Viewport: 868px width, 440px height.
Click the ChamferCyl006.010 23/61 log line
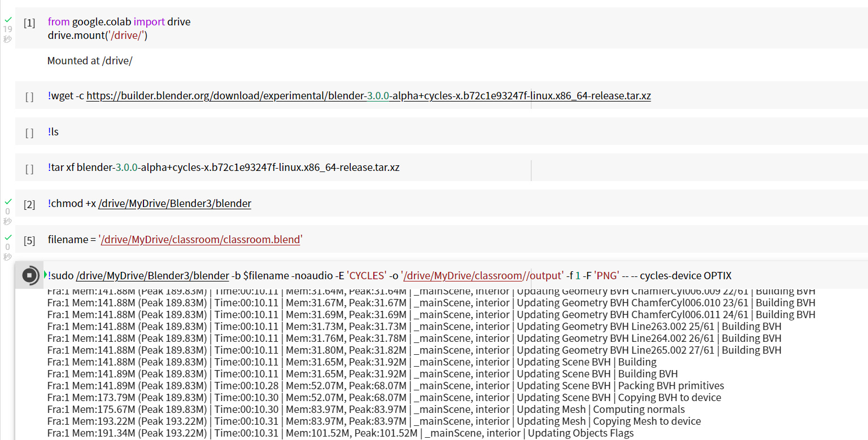[x=431, y=303]
